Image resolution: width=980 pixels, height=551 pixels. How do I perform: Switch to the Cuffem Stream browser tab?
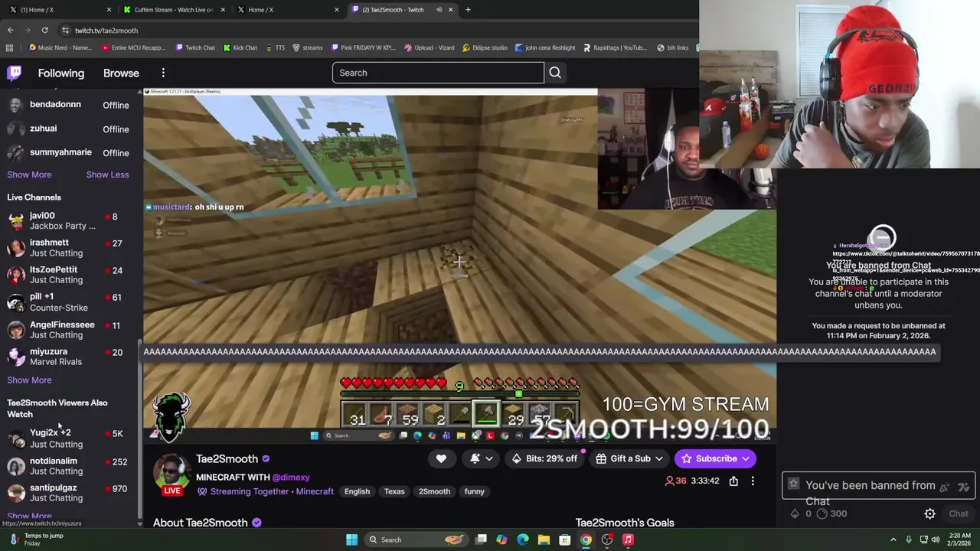(x=174, y=9)
